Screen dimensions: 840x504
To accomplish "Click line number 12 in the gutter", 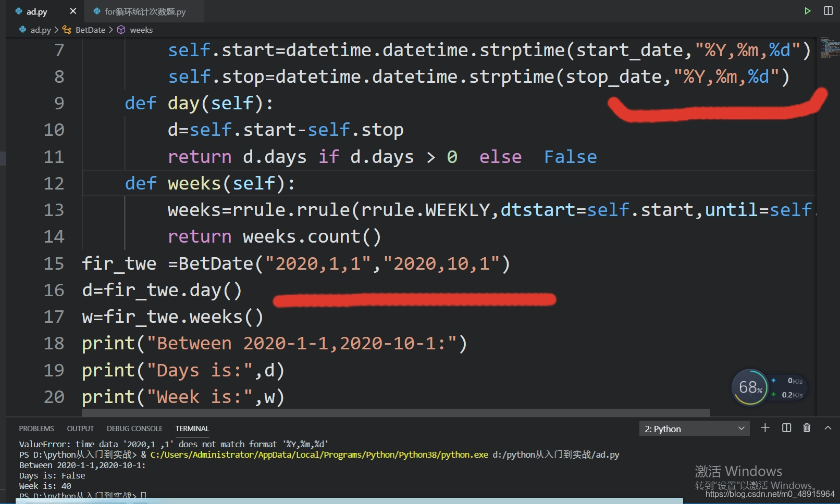I will (x=54, y=183).
